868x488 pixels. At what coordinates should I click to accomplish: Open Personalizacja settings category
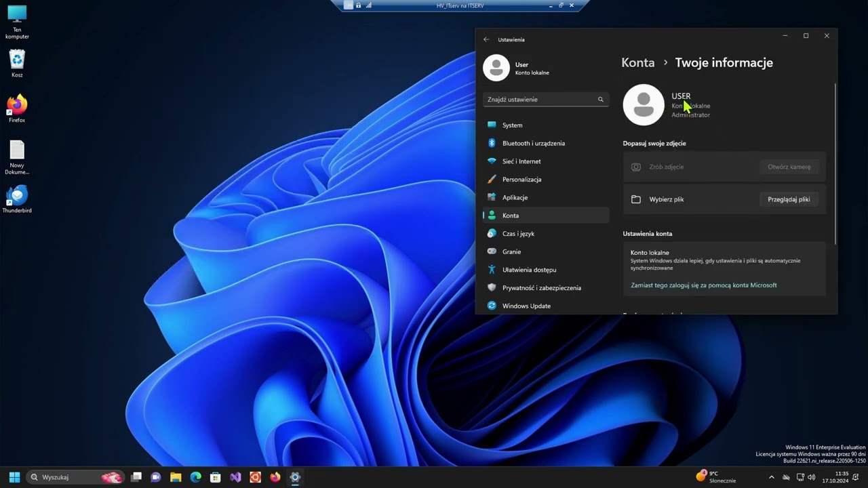pos(521,180)
